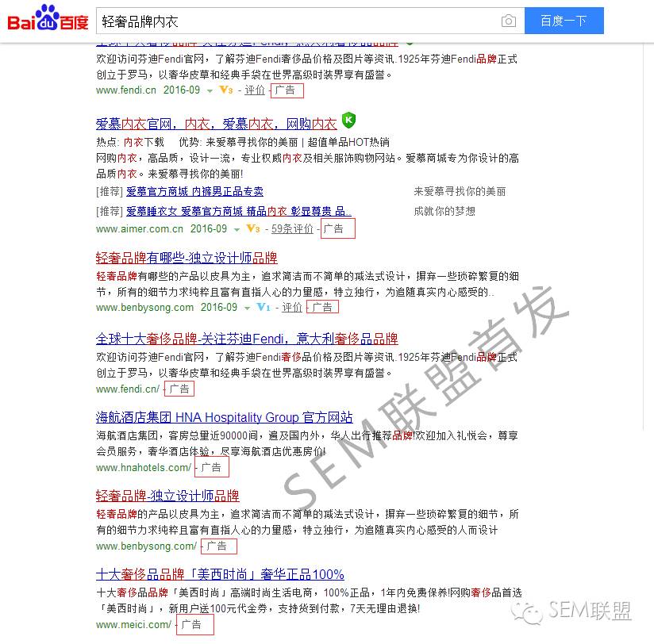Click 广告 label after www.benbysong.com/
The height and width of the screenshot is (644, 654).
218,546
